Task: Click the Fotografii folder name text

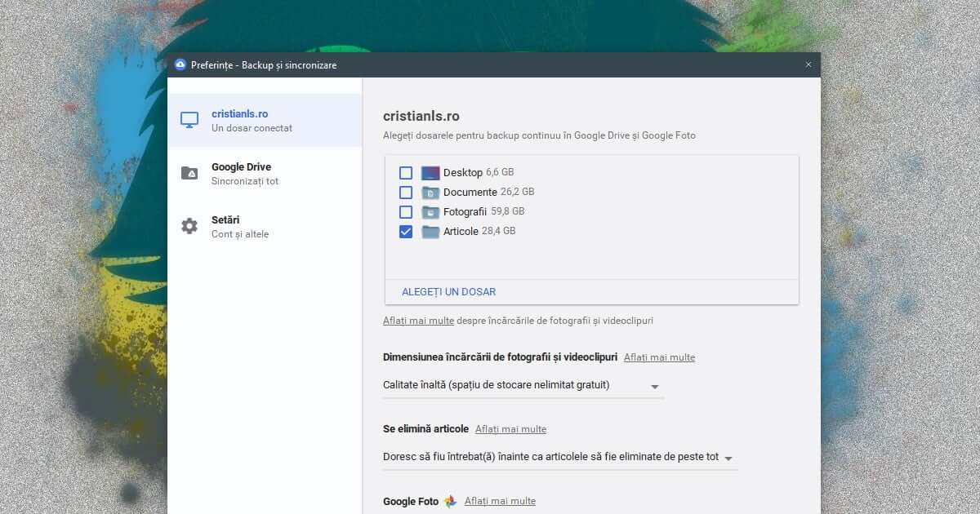Action: [x=465, y=212]
